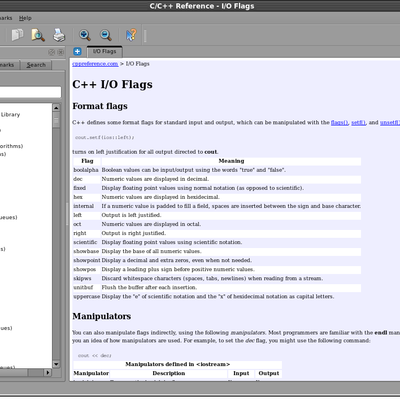The image size is (400, 400).
Task: Select the Library entry in sidebar tree
Action: point(10,114)
